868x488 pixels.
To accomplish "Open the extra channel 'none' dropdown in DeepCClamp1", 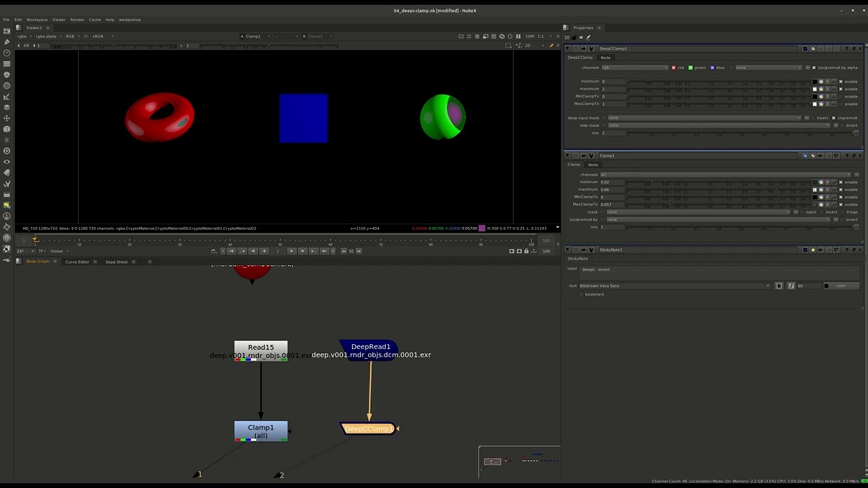I will point(768,68).
